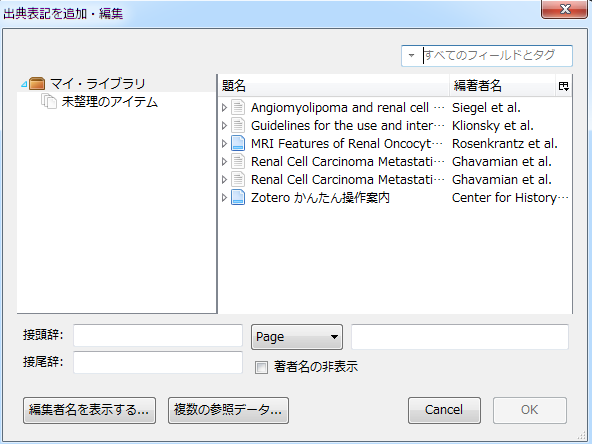
Task: Click into the 接頭辞 input field
Action: coord(158,335)
